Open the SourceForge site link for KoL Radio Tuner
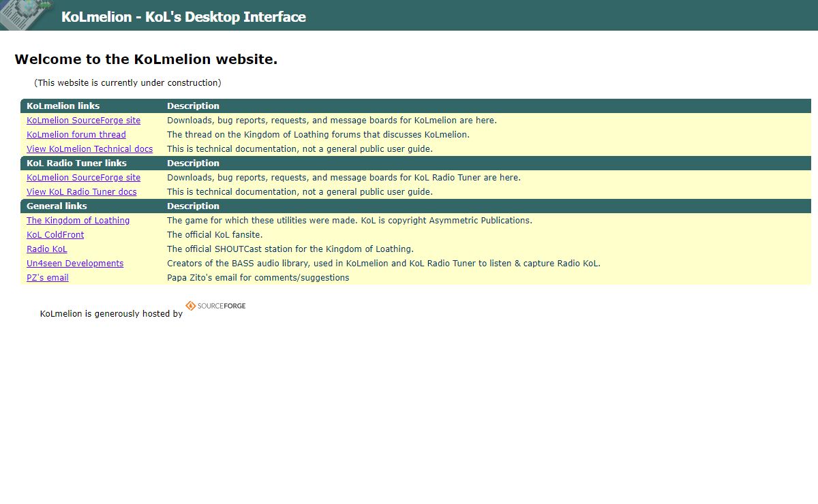This screenshot has width=818, height=504. 83,178
